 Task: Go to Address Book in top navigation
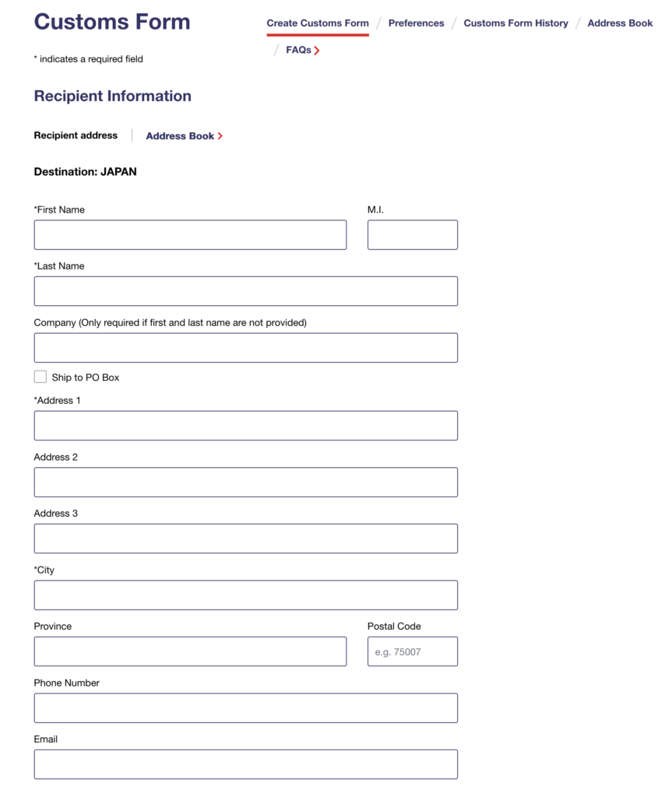(620, 23)
